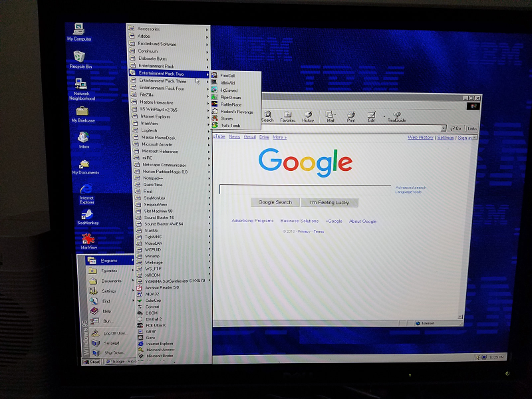532x399 pixels.
Task: Choose Suspend in the Start menu
Action: point(112,343)
